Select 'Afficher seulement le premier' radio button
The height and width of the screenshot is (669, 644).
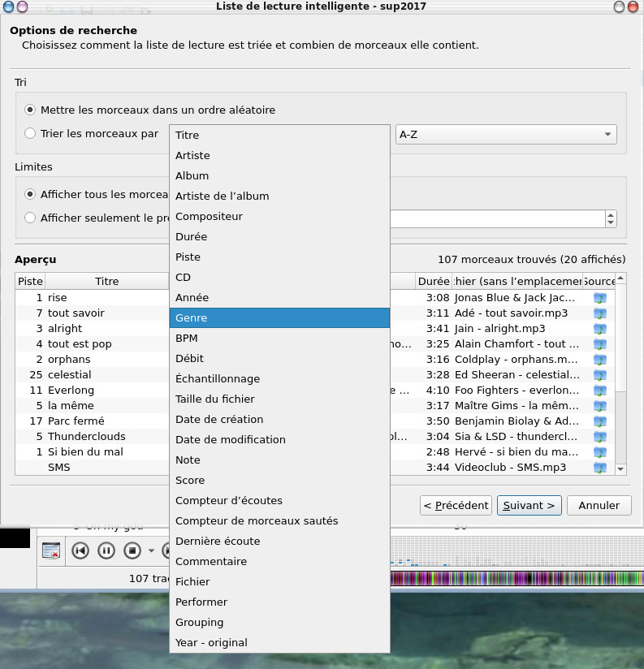pos(30,218)
